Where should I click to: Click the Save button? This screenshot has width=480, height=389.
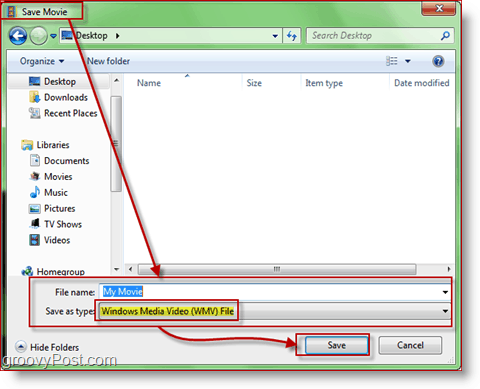click(337, 345)
